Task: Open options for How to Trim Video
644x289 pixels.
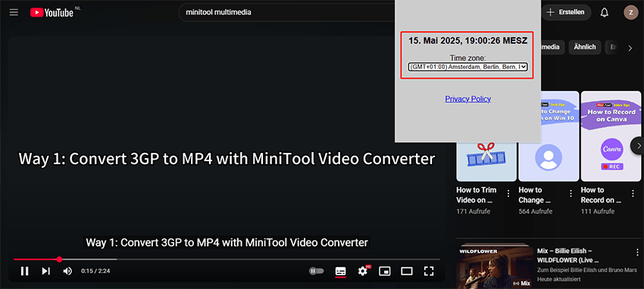Action: click(508, 194)
